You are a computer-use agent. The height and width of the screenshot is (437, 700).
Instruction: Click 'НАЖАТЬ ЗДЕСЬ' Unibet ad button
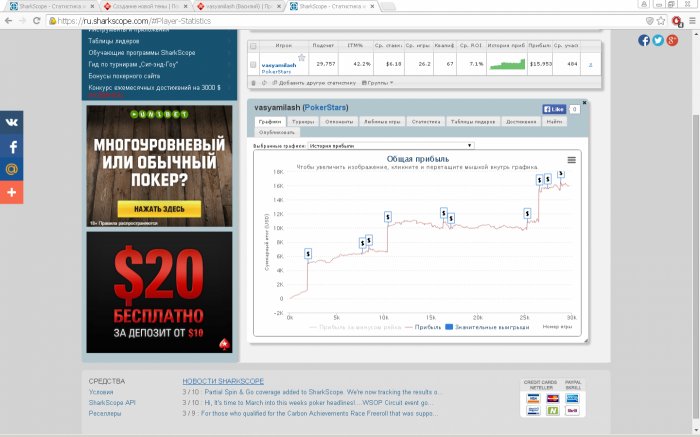coord(159,209)
